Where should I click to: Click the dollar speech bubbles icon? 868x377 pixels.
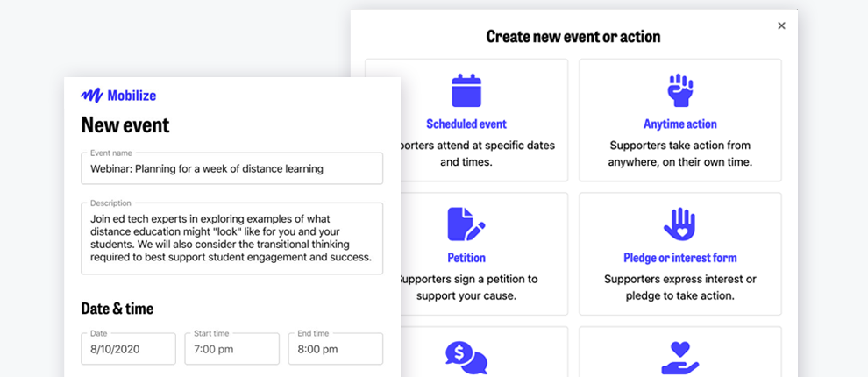[466, 359]
